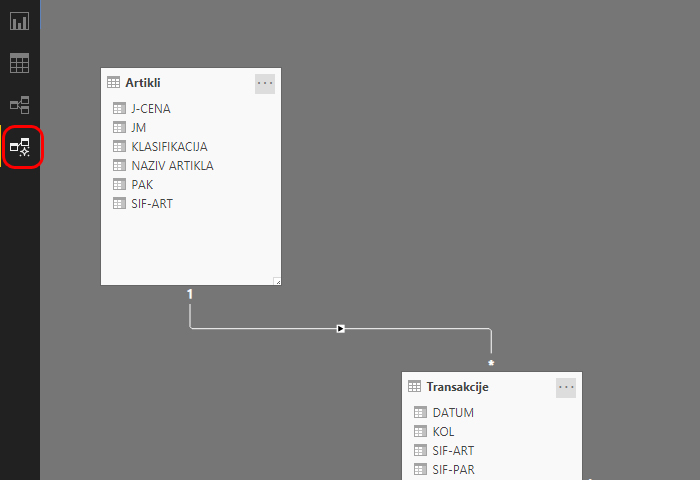
Task: Click the Artikli table resize handle
Action: (277, 281)
